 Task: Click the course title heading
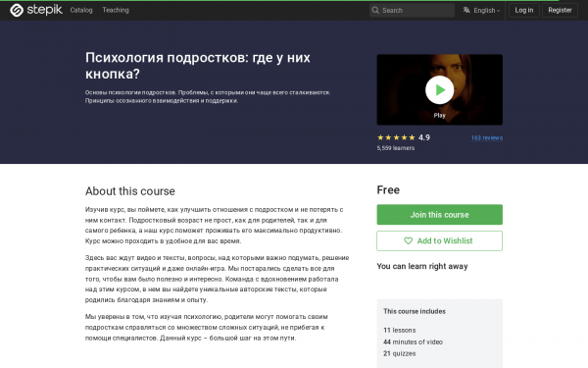[x=198, y=66]
